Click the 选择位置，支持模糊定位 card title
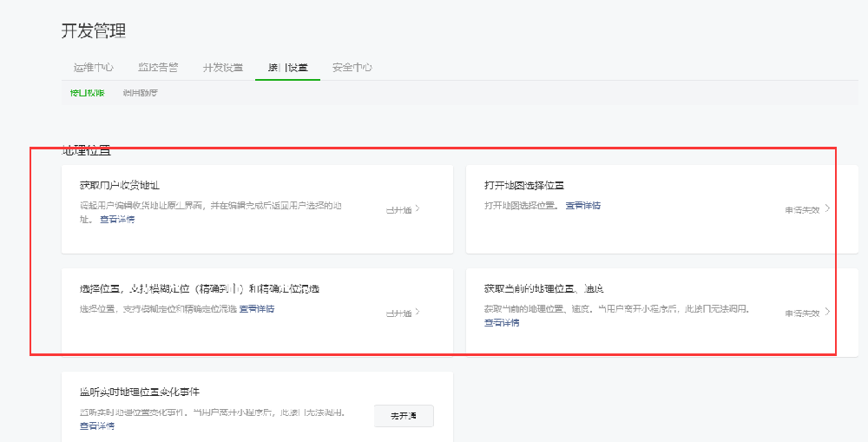 200,288
